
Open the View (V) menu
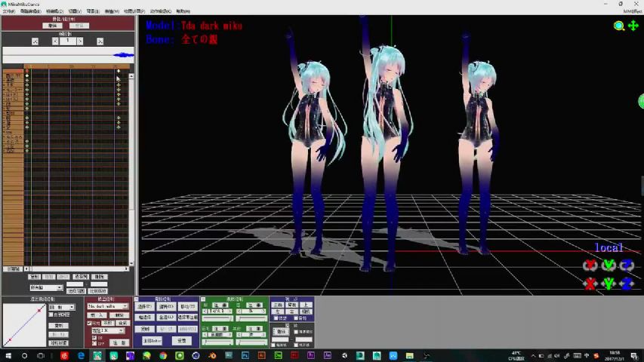[75, 11]
